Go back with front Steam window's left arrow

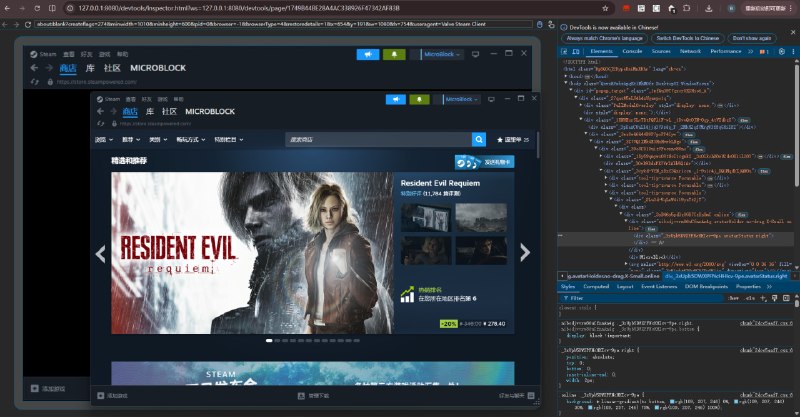click(x=100, y=111)
